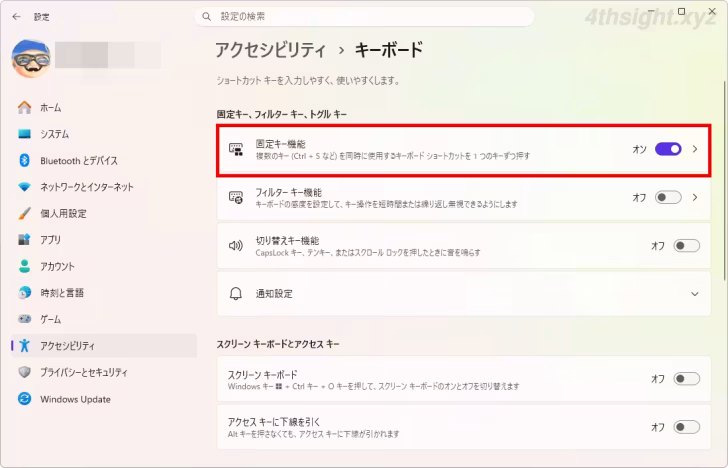Click the 通知設定 label
Image resolution: width=728 pixels, height=468 pixels.
[x=274, y=293]
